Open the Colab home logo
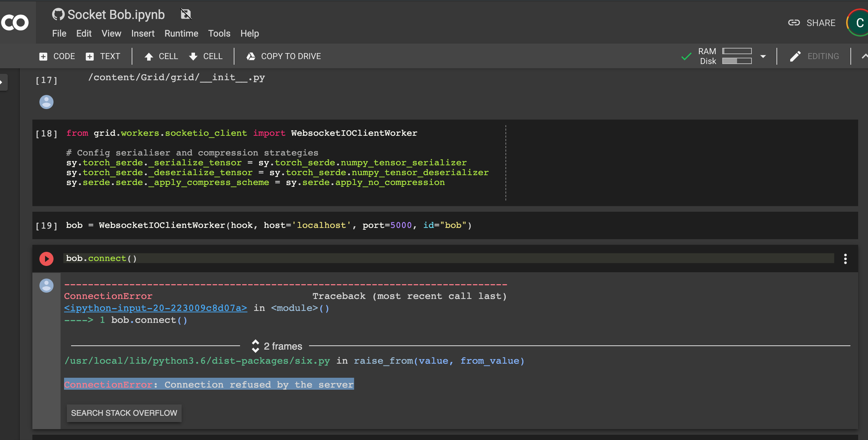 [15, 22]
